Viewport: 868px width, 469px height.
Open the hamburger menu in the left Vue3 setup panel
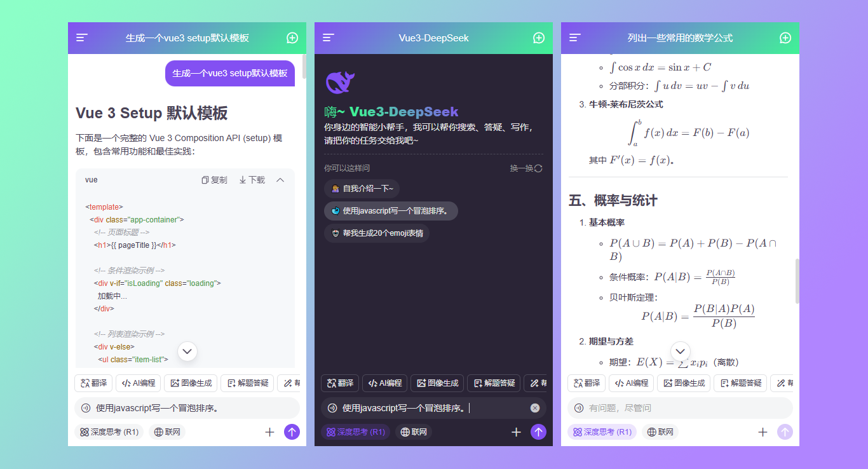tap(82, 38)
